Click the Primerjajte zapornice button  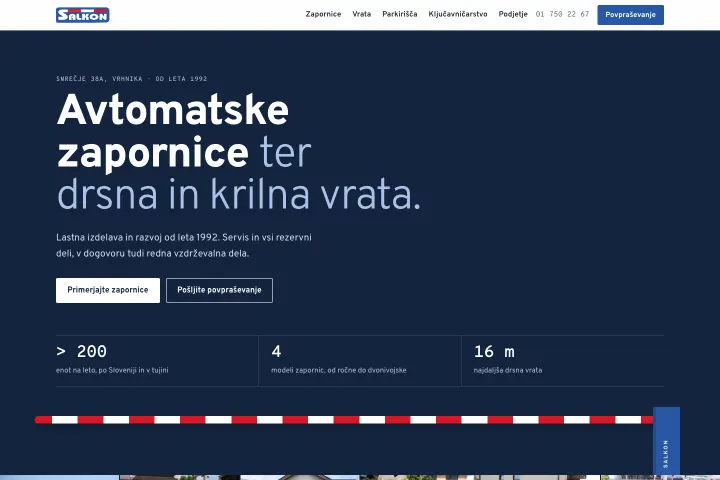(x=108, y=290)
